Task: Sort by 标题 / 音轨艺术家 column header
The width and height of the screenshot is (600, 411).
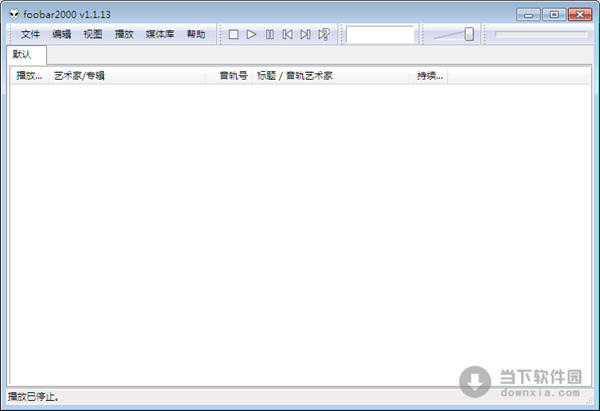Action: pyautogui.click(x=331, y=76)
